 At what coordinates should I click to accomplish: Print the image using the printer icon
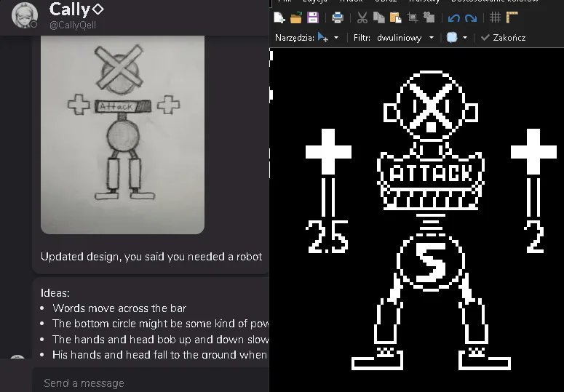pyautogui.click(x=338, y=17)
